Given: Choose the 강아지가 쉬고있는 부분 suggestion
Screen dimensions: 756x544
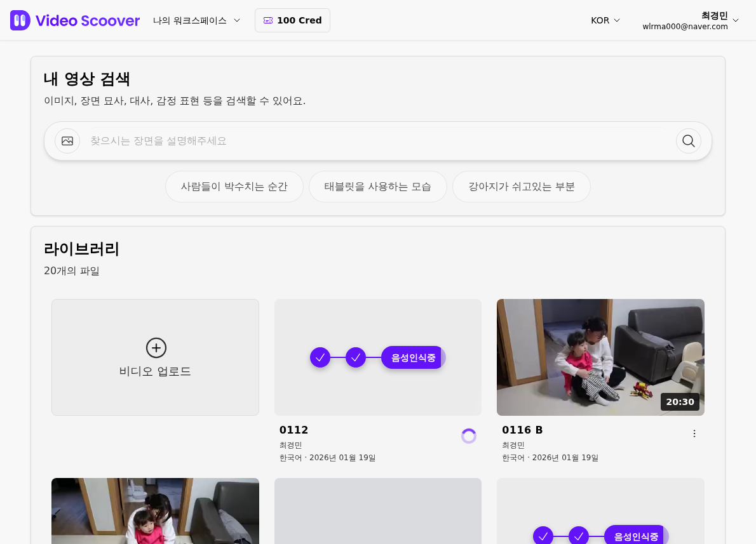Looking at the screenshot, I should click(x=521, y=187).
